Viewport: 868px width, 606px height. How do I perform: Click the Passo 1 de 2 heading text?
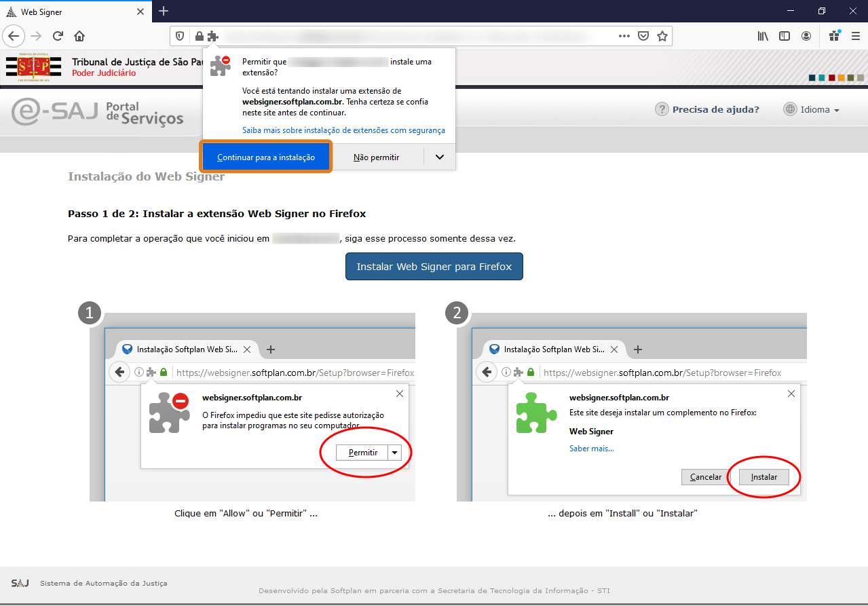(x=216, y=214)
